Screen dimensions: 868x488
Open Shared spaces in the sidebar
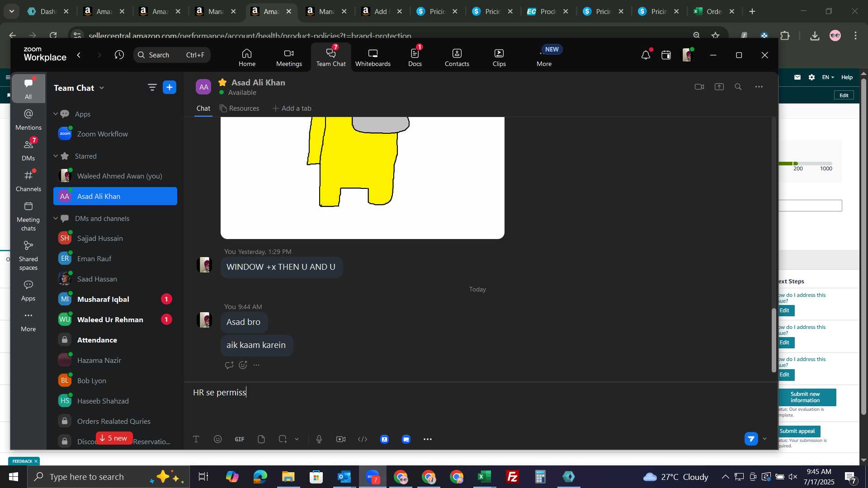point(28,255)
